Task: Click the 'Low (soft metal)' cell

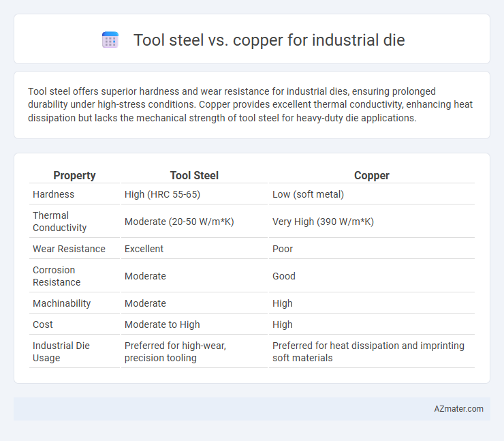Action: (308, 194)
